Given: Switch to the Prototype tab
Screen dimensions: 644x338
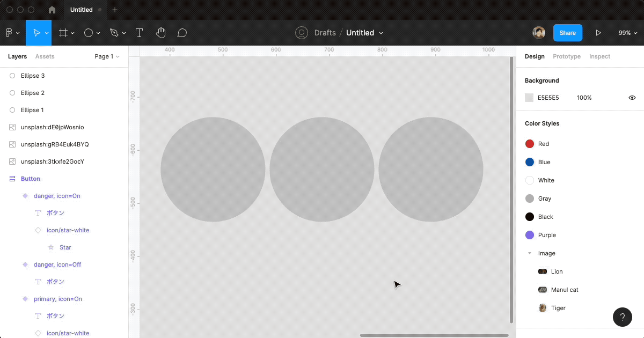Looking at the screenshot, I should coord(566,56).
